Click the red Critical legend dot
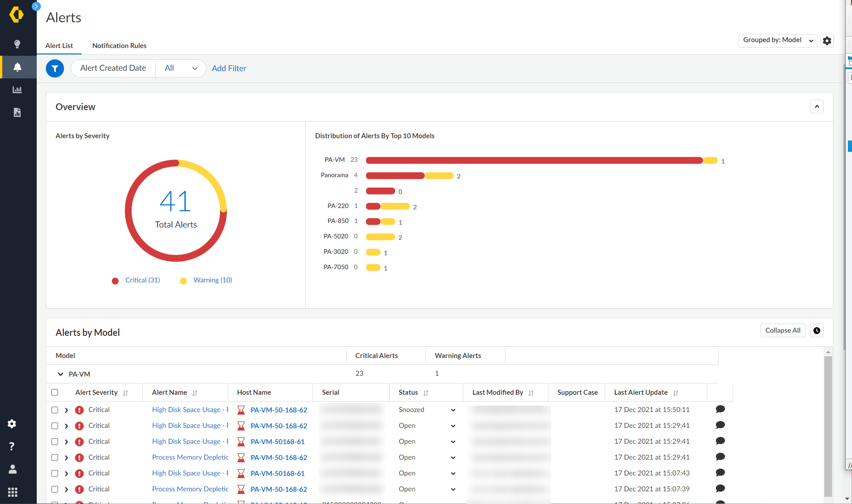The image size is (852, 504). (115, 281)
